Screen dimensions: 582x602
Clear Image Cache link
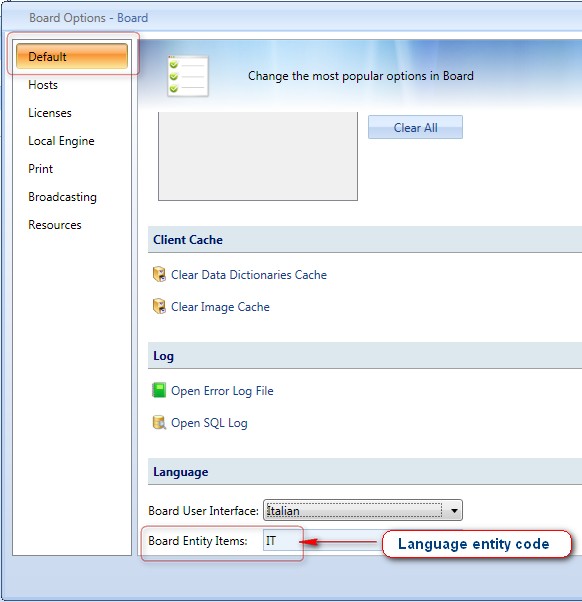pos(220,307)
